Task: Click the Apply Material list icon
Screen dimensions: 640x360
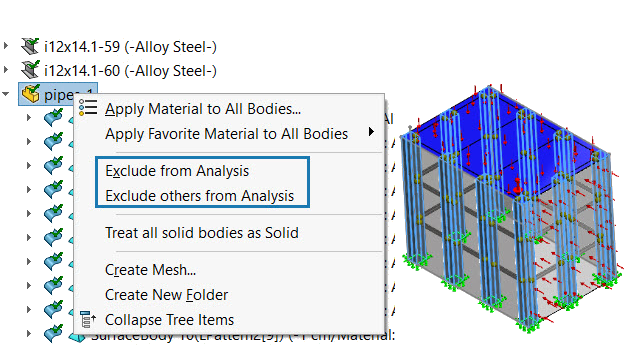Action: coord(88,108)
